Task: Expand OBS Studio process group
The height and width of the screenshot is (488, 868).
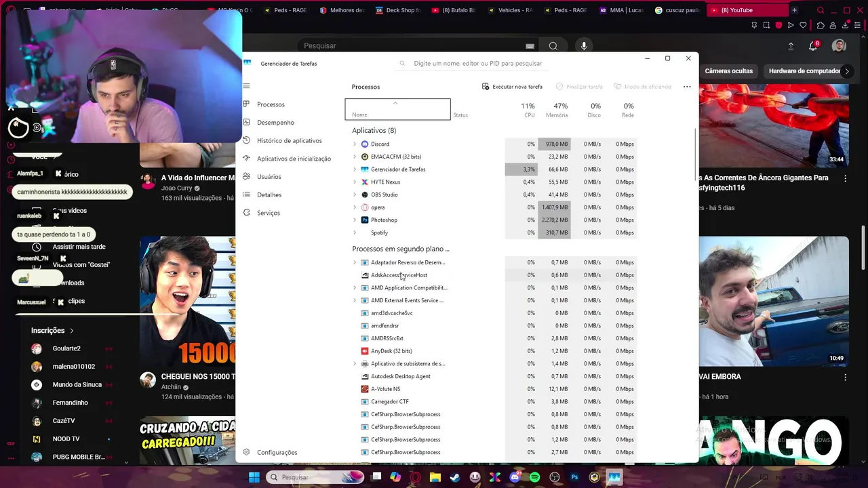Action: (355, 195)
